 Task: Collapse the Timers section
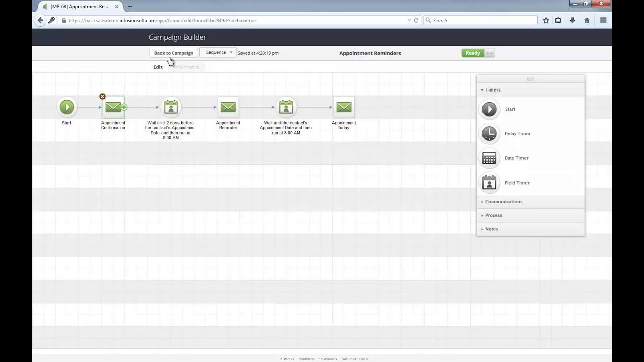pos(530,89)
